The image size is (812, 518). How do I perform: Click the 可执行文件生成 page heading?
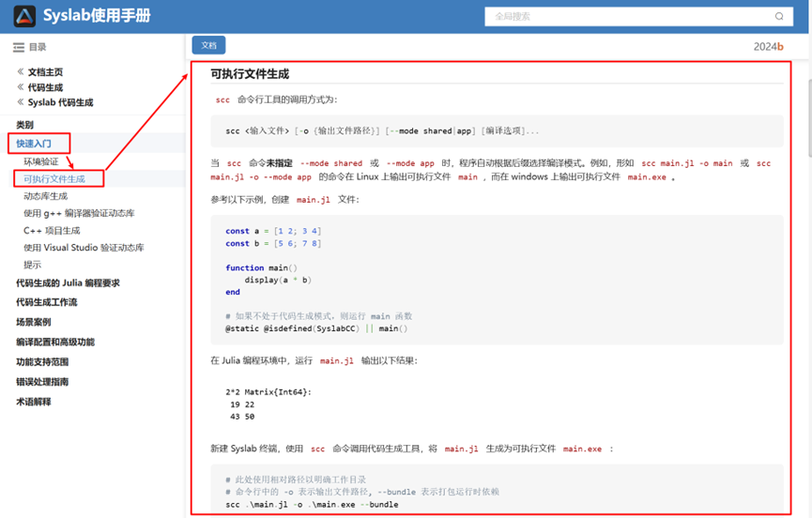(x=250, y=74)
